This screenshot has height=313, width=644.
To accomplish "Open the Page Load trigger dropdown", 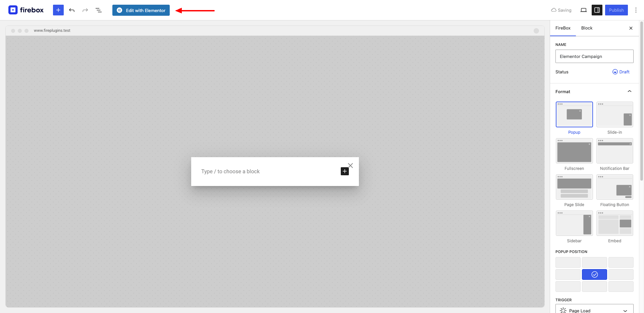I will point(594,309).
